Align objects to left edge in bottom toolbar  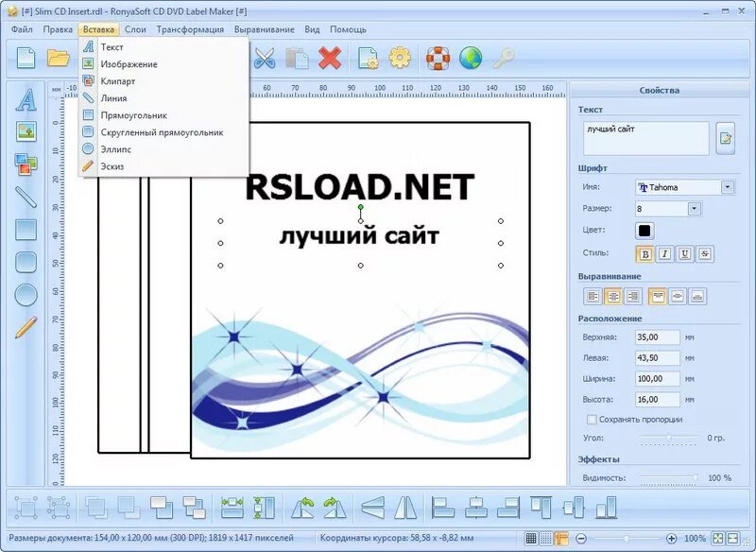tap(443, 509)
